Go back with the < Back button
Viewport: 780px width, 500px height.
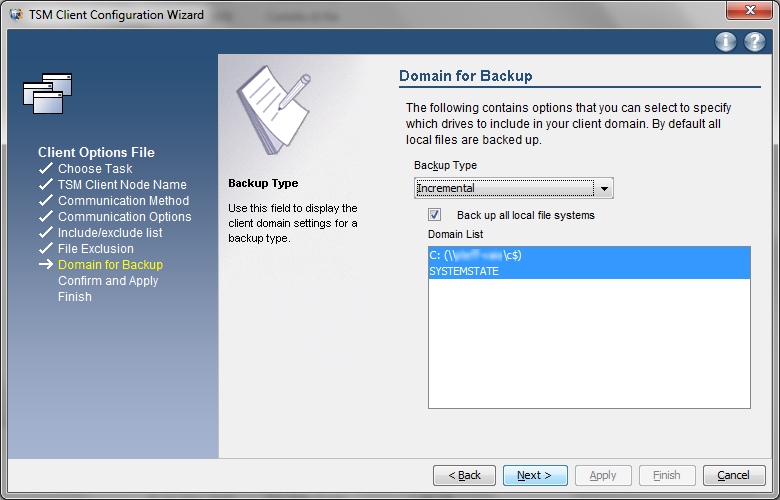pos(464,476)
